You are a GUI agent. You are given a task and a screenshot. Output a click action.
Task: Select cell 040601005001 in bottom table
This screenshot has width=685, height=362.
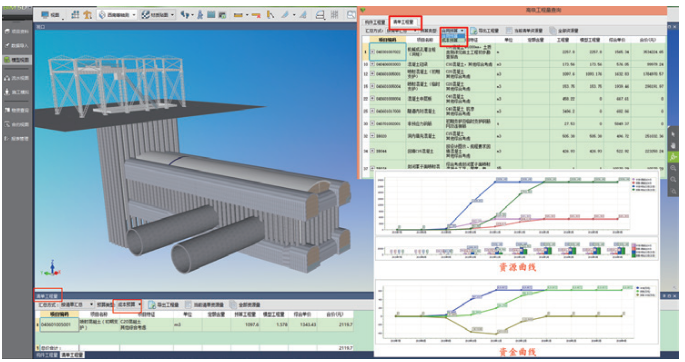59,325
